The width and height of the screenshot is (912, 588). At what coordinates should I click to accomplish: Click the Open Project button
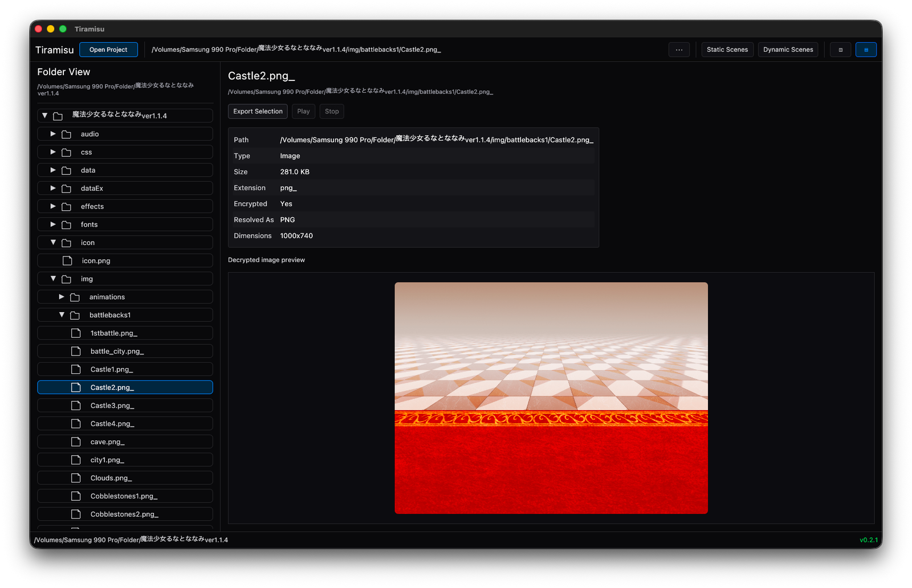point(108,50)
